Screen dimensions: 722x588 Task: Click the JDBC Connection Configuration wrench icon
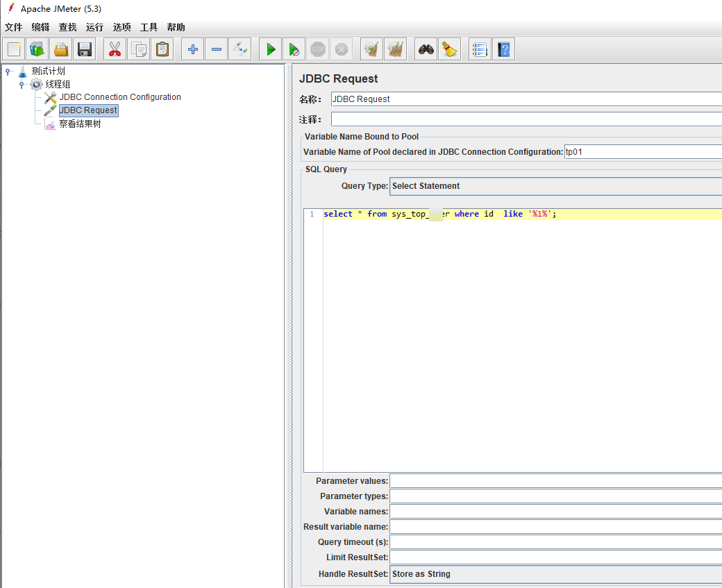pos(50,97)
